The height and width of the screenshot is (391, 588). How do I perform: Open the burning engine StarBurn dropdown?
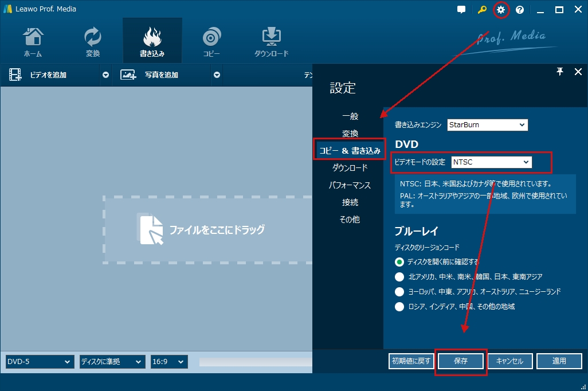pyautogui.click(x=488, y=125)
